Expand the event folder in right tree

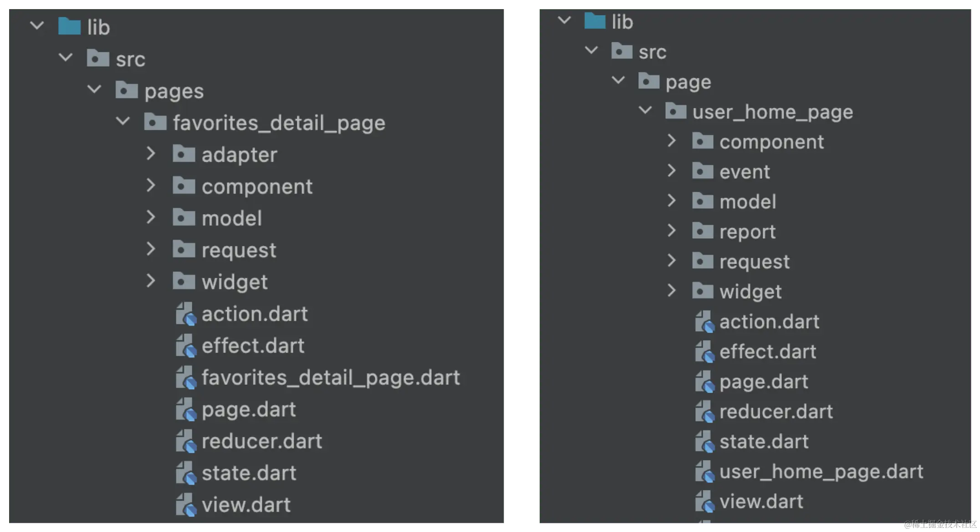point(671,171)
